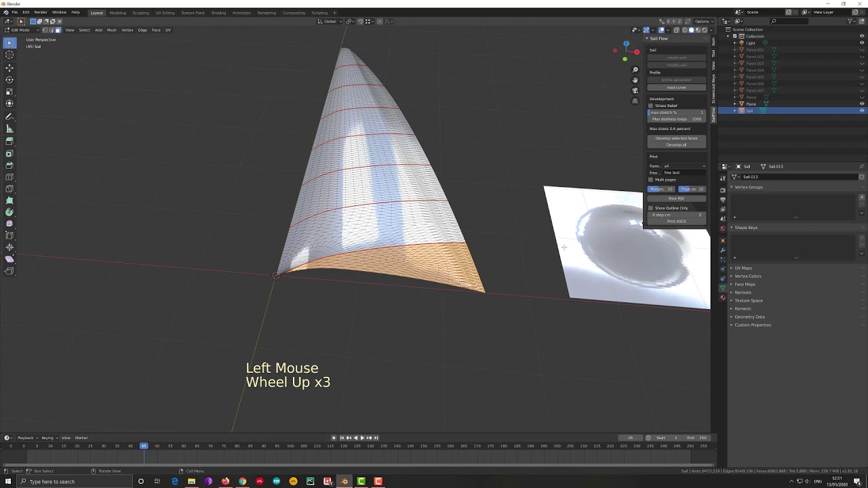Click the Develop all button
Viewport: 868px width, 488px height.
[x=677, y=144]
